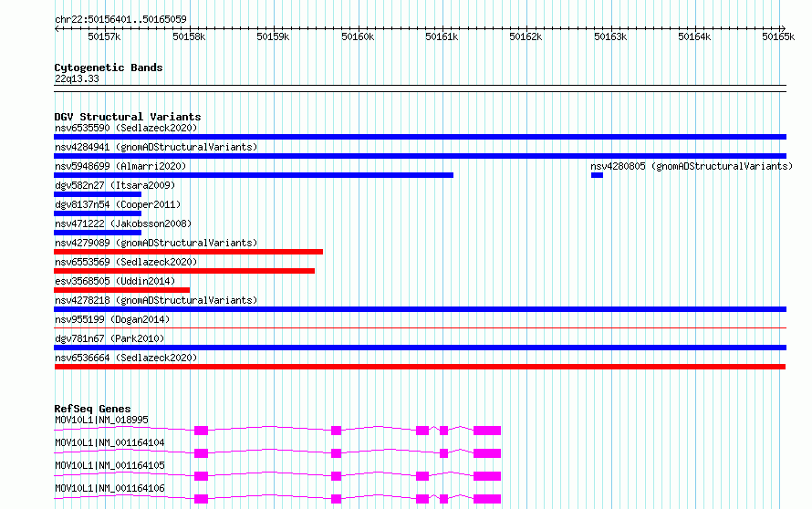Click the RefSeq Genes track title
This screenshot has width=812, height=509.
[x=92, y=409]
